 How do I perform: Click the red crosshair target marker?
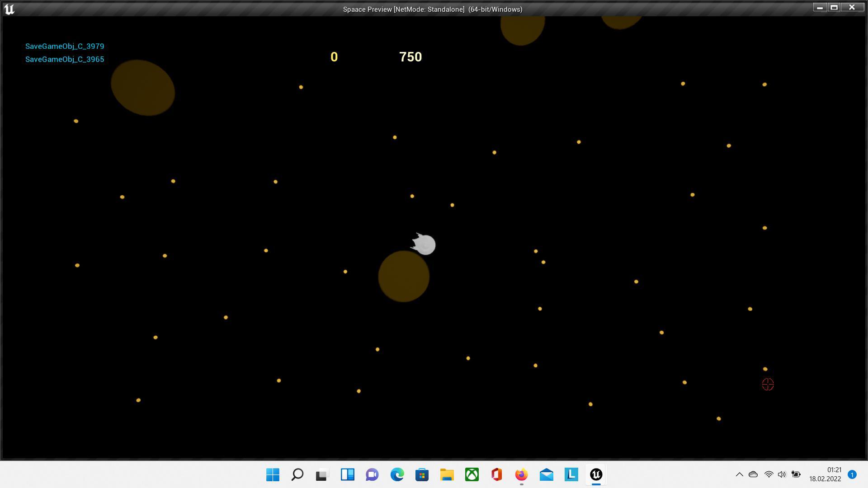[x=768, y=385]
